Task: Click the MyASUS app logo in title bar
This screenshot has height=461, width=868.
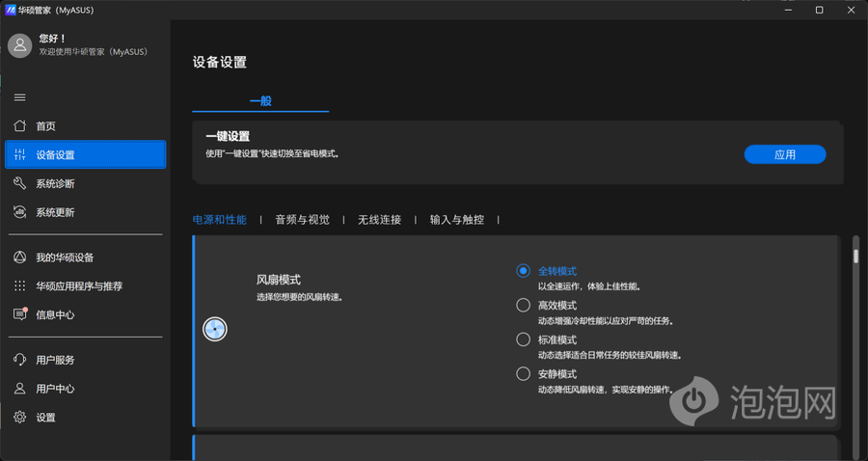Action: tap(10, 10)
